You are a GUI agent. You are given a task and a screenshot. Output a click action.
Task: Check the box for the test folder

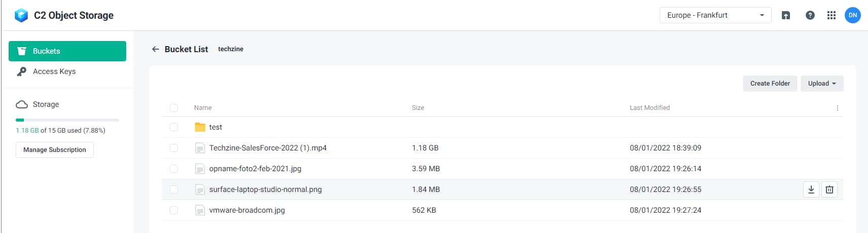click(x=174, y=127)
